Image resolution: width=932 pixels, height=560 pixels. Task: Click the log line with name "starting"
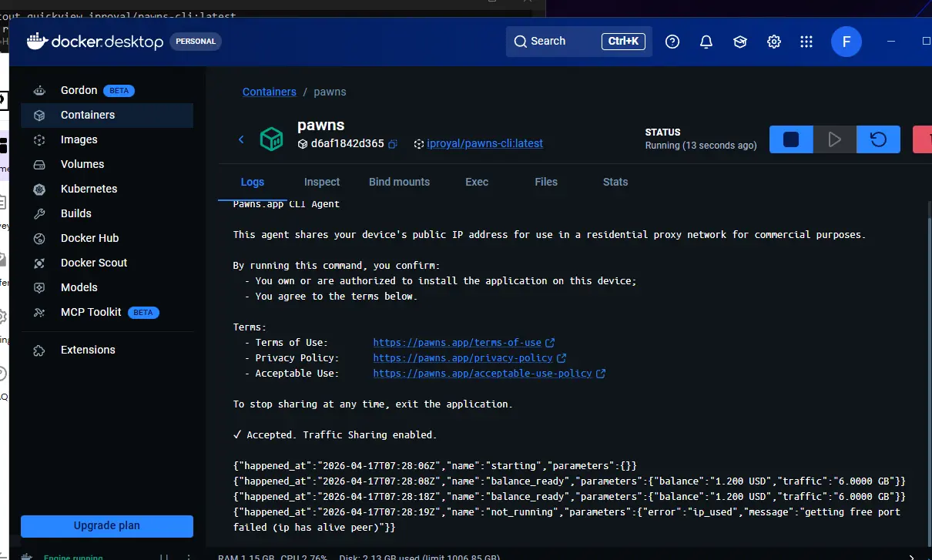pos(435,466)
